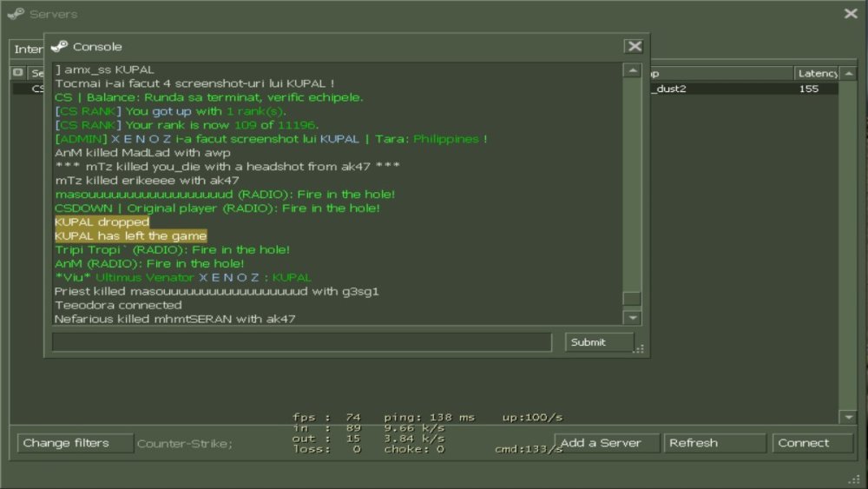The height and width of the screenshot is (489, 868).
Task: Click line 'Tocmai i-ai facut 4 screenshot-uri lui KUPAL'
Action: click(194, 83)
